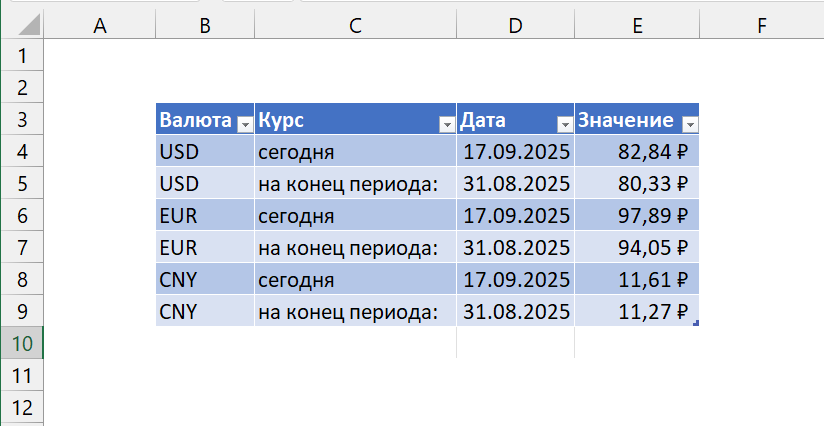Screen dimensions: 824x426
Task: Select the value 97,89 ₽
Action: [637, 215]
